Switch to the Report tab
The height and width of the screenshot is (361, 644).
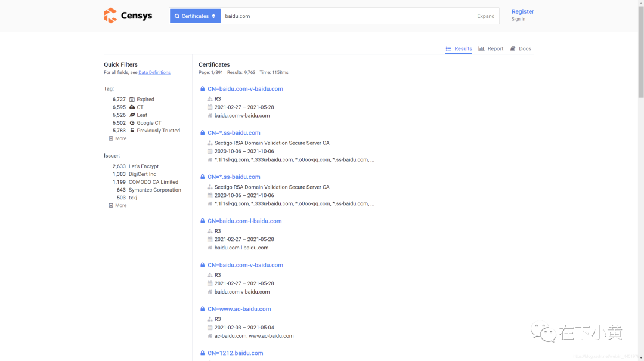point(491,48)
